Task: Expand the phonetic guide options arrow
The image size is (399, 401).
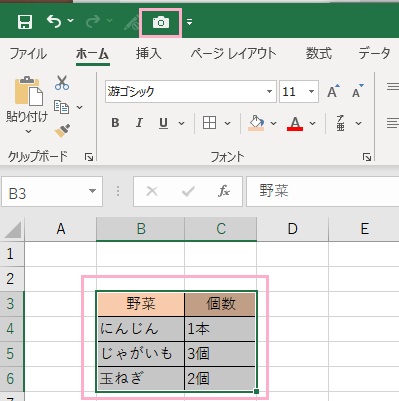Action: click(x=358, y=123)
